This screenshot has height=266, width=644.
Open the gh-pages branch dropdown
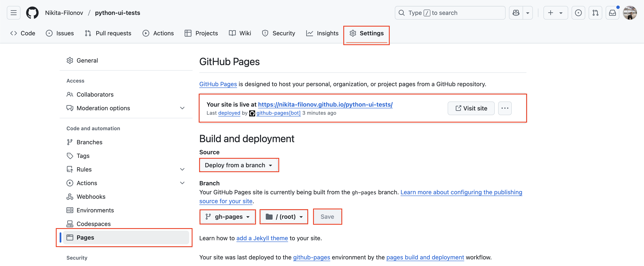coord(227,217)
